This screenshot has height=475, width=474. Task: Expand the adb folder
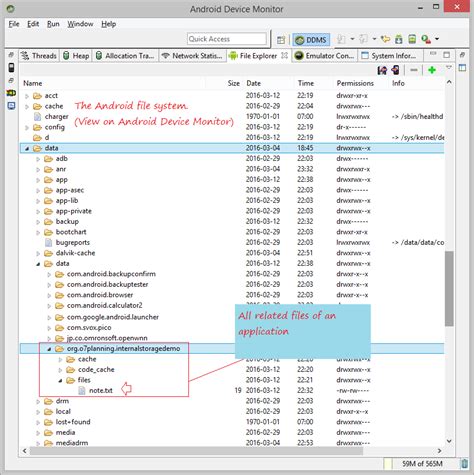38,159
